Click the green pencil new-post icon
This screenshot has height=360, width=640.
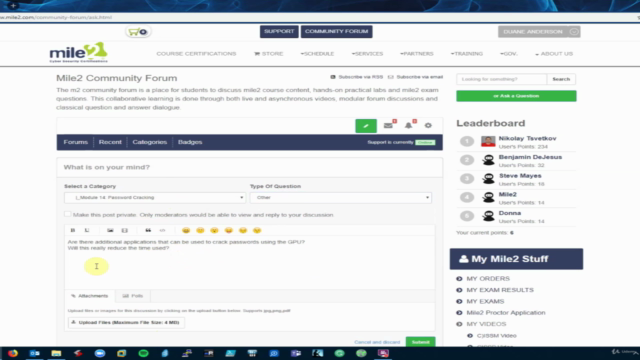[x=366, y=126]
